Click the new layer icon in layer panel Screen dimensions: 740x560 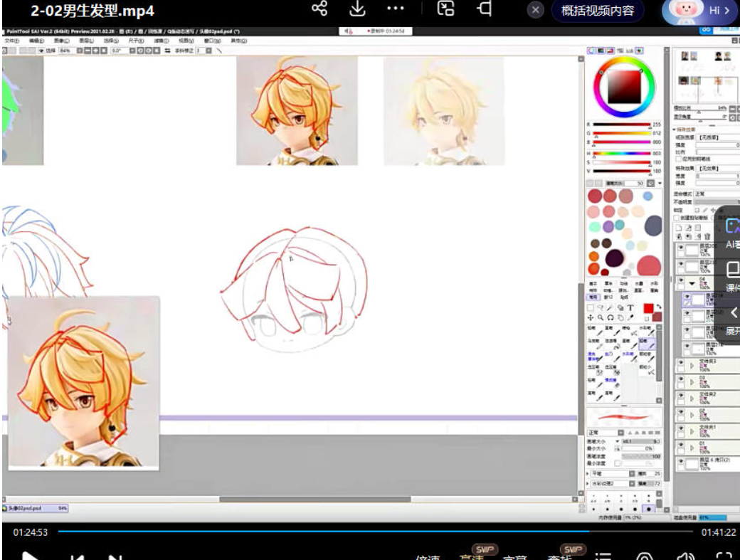pyautogui.click(x=679, y=228)
